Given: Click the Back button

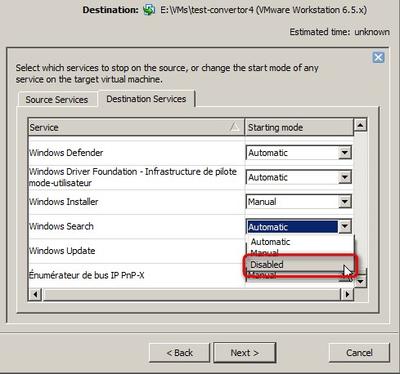Looking at the screenshot, I should (180, 353).
